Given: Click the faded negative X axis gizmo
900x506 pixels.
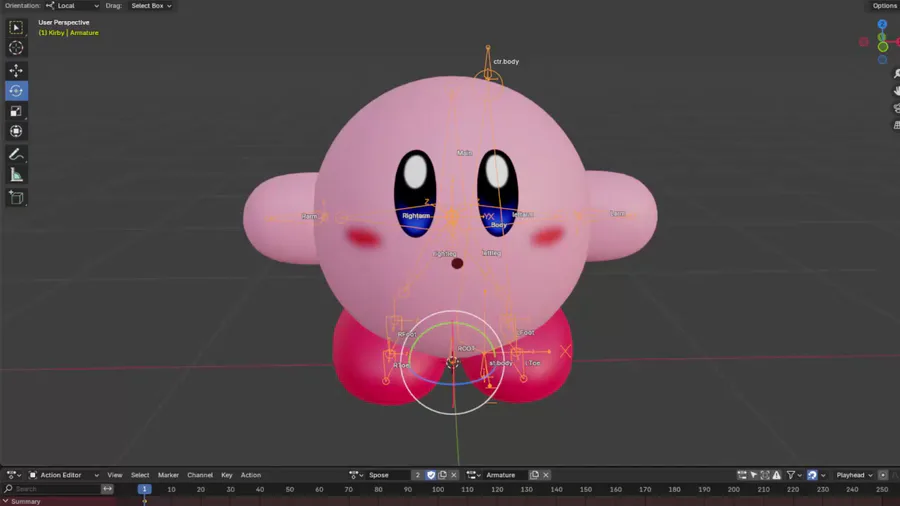Looking at the screenshot, I should pyautogui.click(x=864, y=42).
